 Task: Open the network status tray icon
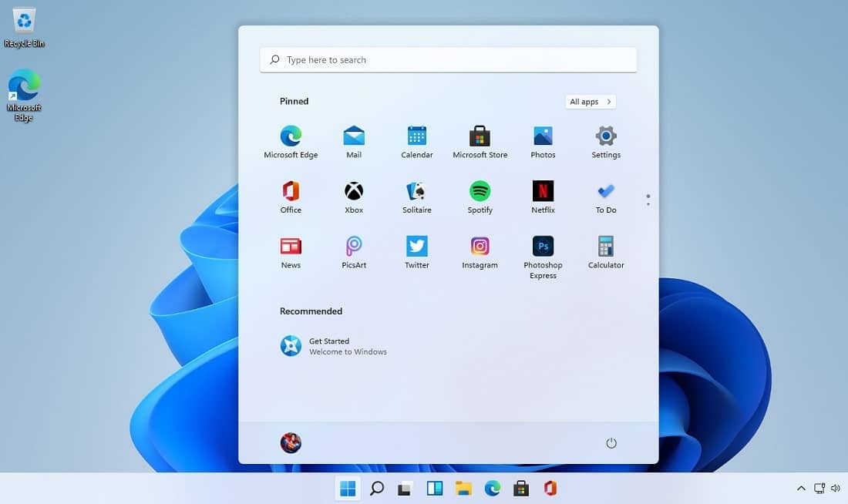pos(819,489)
